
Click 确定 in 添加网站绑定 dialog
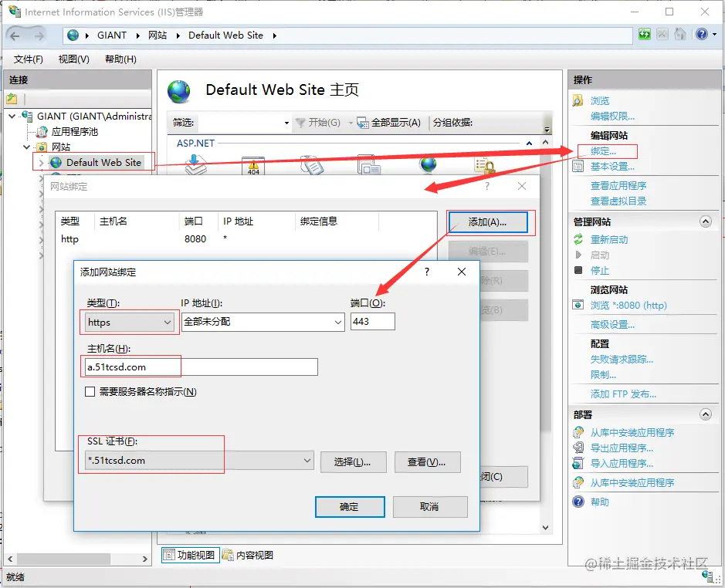350,507
